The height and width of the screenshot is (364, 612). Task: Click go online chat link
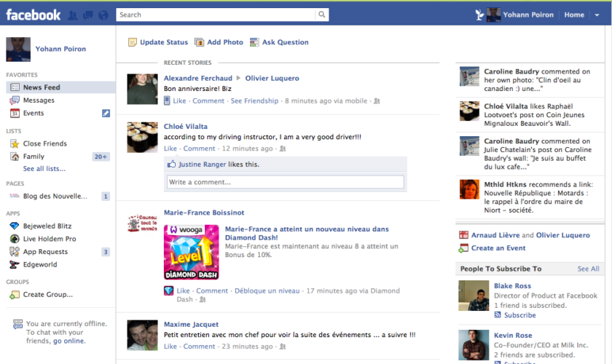(x=68, y=341)
